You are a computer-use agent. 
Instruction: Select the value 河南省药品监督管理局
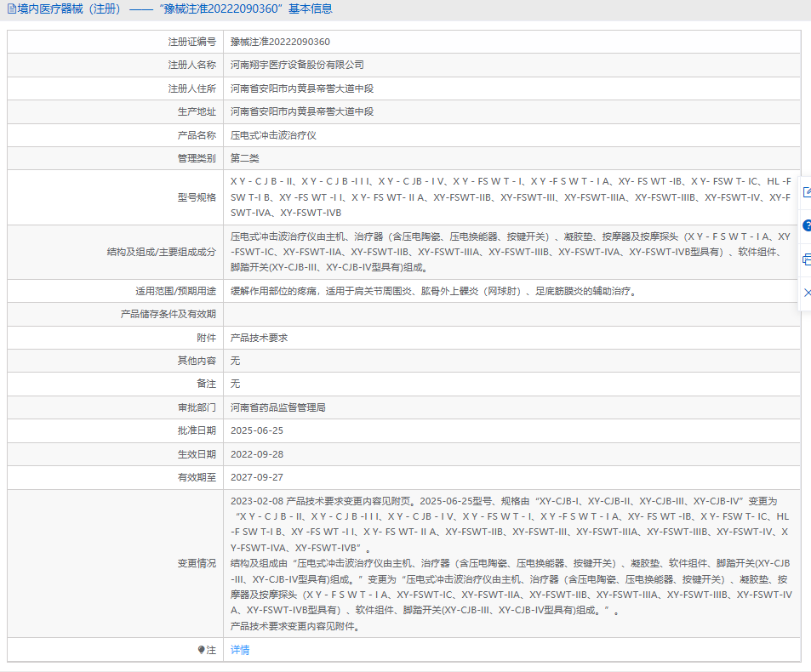(x=278, y=407)
